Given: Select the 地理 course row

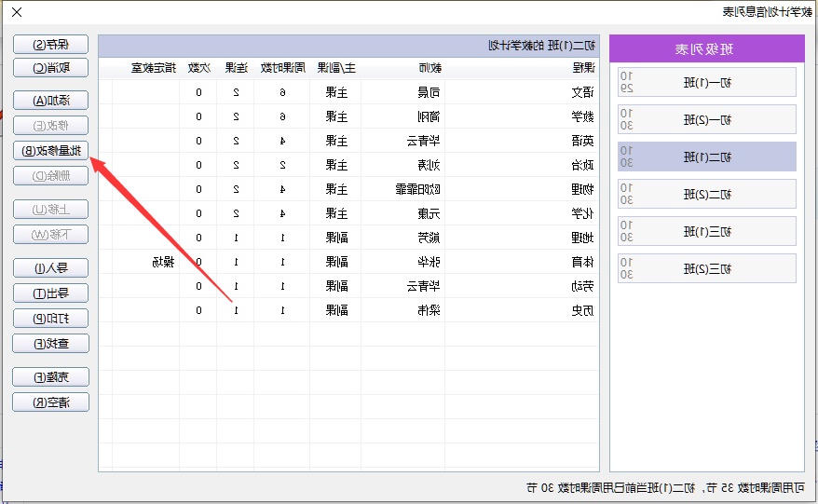Looking at the screenshot, I should 348,238.
